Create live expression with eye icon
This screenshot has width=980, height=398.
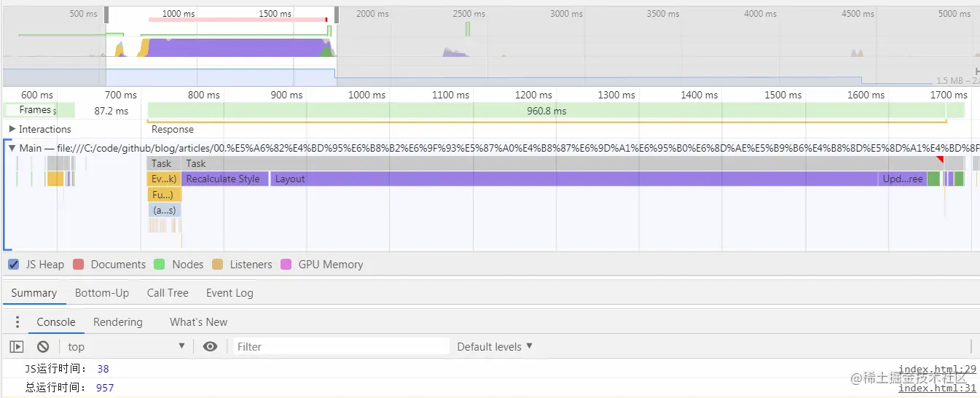(210, 346)
